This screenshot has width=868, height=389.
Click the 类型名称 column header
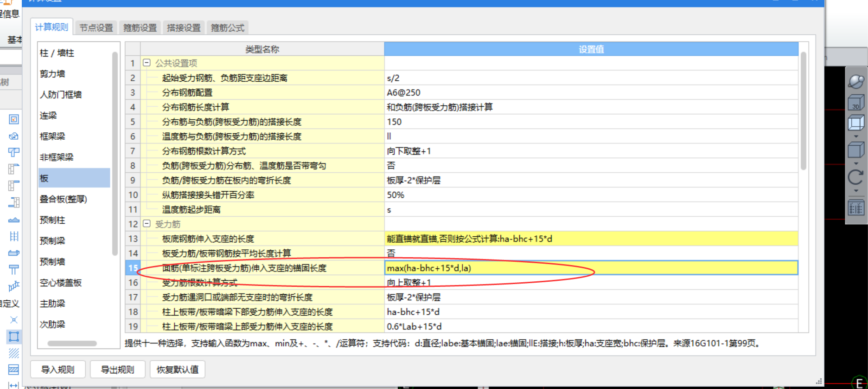pos(262,49)
